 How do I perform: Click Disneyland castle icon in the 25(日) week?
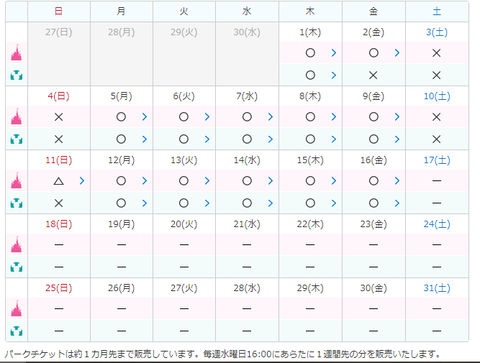(16, 309)
